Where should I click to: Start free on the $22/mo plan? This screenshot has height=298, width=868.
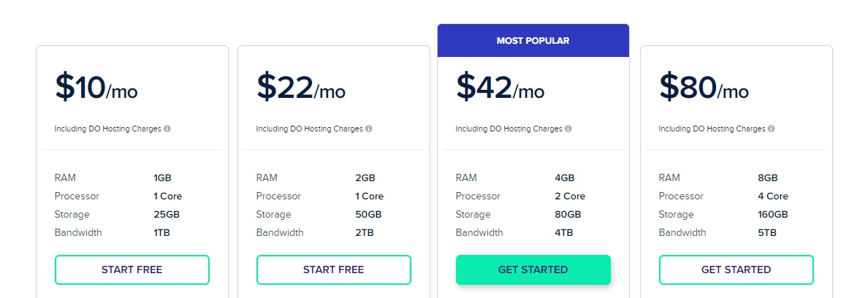(x=334, y=270)
